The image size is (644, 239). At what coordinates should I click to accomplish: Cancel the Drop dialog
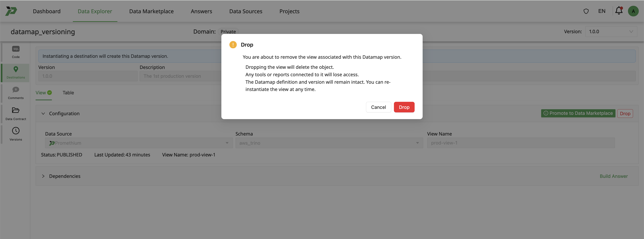pos(378,107)
